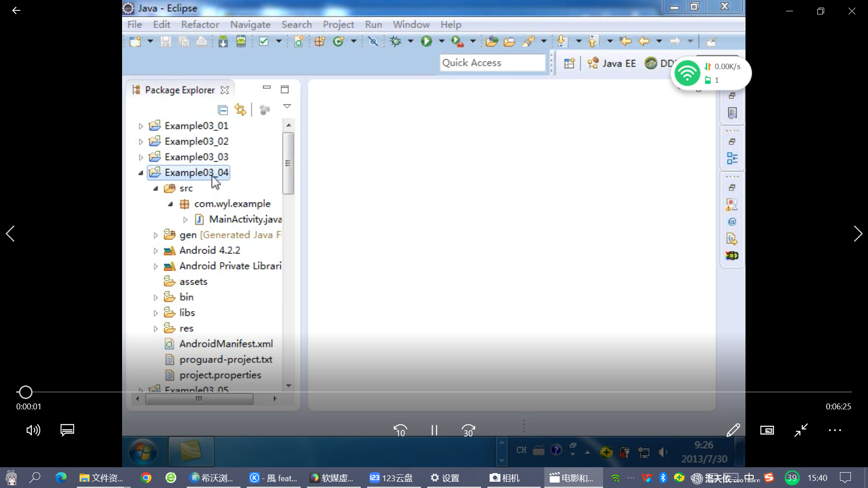
Task: Click the Javadoc @ icon in right trim
Action: 732,222
